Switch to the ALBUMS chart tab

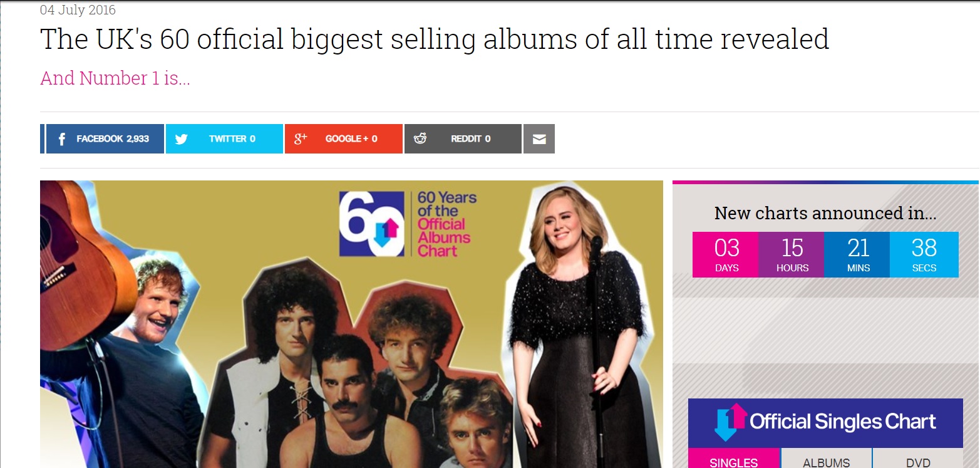point(827,459)
